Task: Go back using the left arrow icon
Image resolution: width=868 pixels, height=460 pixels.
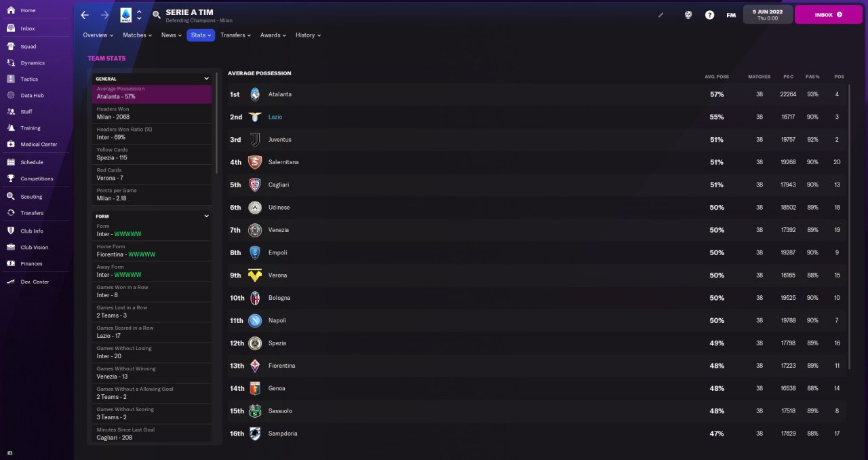Action: point(85,15)
